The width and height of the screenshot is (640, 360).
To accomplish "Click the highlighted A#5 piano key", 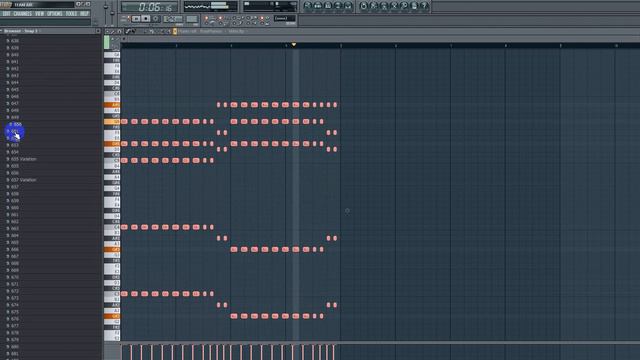I will click(x=112, y=105).
